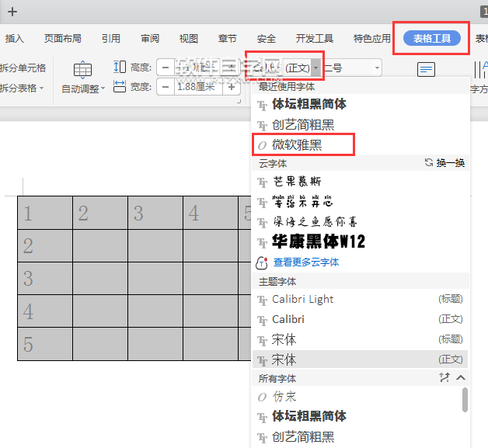Open a new tab with plus icon
Screen dimensions: 488x448
click(x=12, y=12)
